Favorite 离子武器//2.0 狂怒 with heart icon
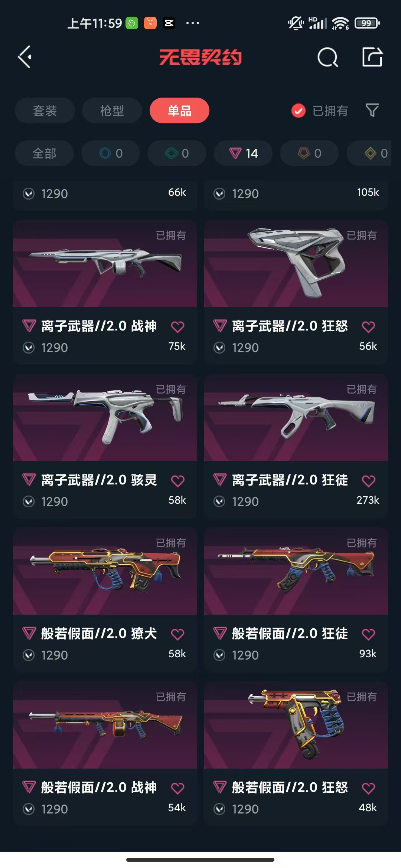The image size is (401, 868). (368, 327)
